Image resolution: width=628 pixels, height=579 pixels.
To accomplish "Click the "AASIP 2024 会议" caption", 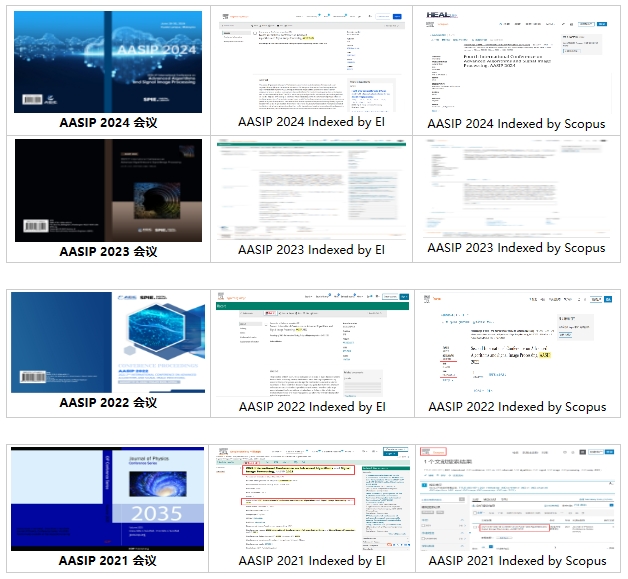I will pyautogui.click(x=108, y=123).
